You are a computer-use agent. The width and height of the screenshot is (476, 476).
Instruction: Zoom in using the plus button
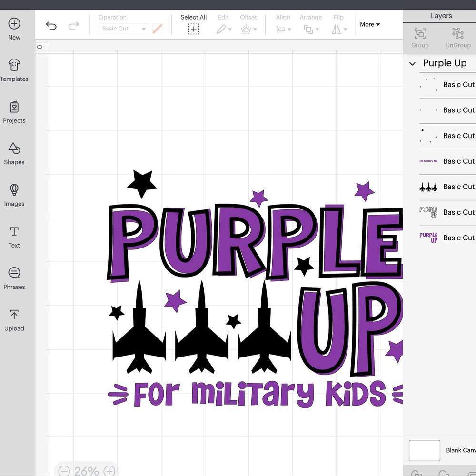(x=109, y=470)
